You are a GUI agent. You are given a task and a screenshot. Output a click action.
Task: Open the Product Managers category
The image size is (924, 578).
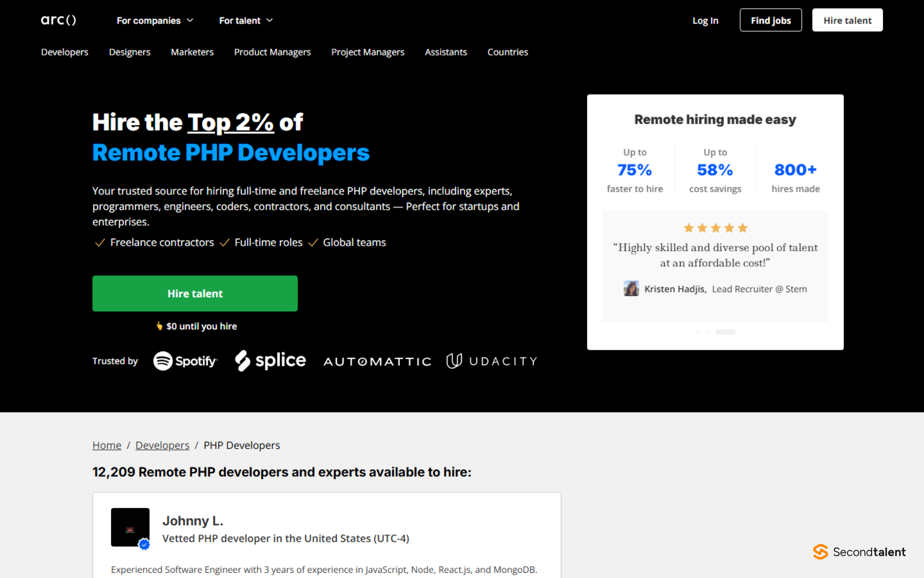[x=273, y=52]
